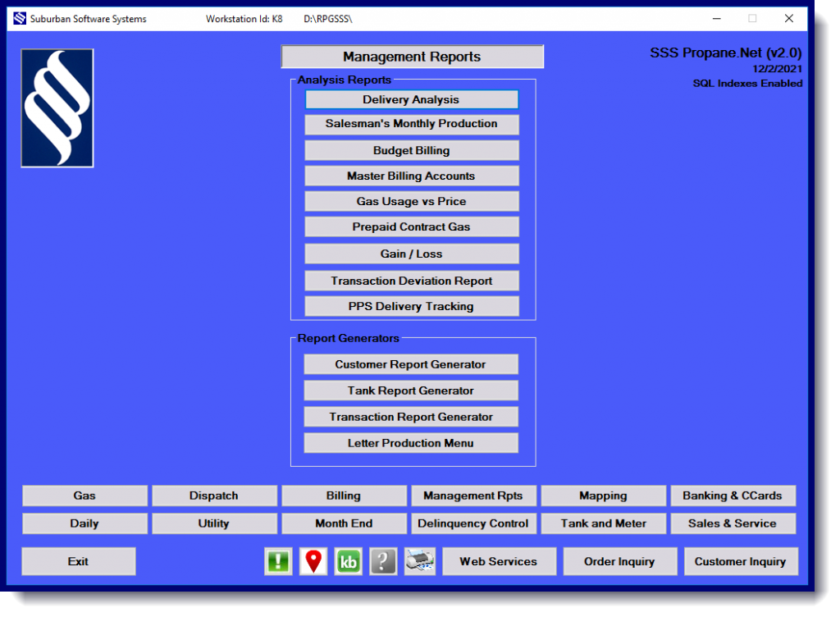Click the Gain / Loss report button

[x=412, y=254]
